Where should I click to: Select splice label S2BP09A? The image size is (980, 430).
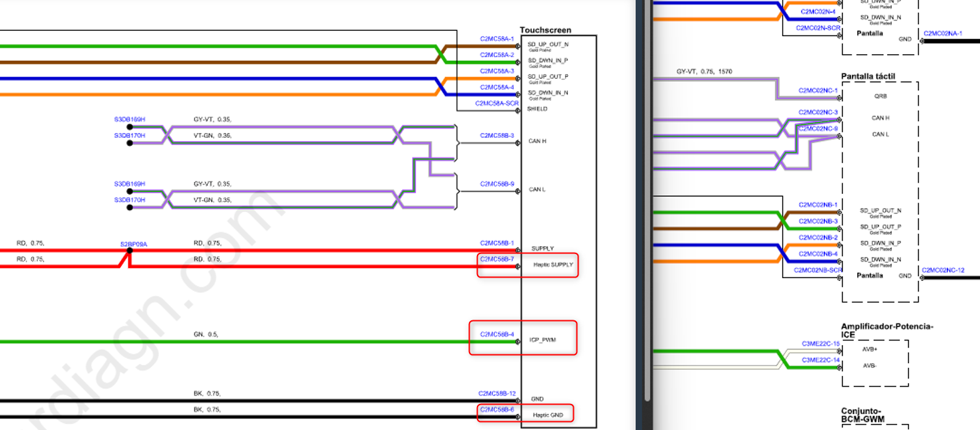click(x=134, y=244)
